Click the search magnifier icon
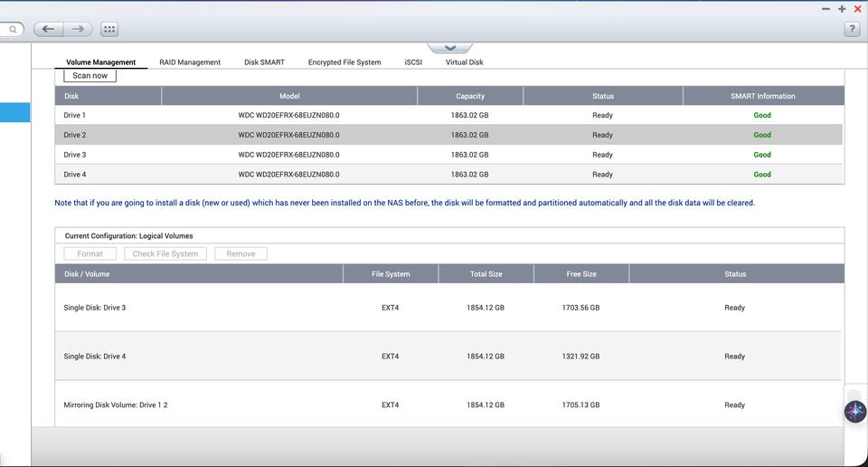 click(13, 29)
